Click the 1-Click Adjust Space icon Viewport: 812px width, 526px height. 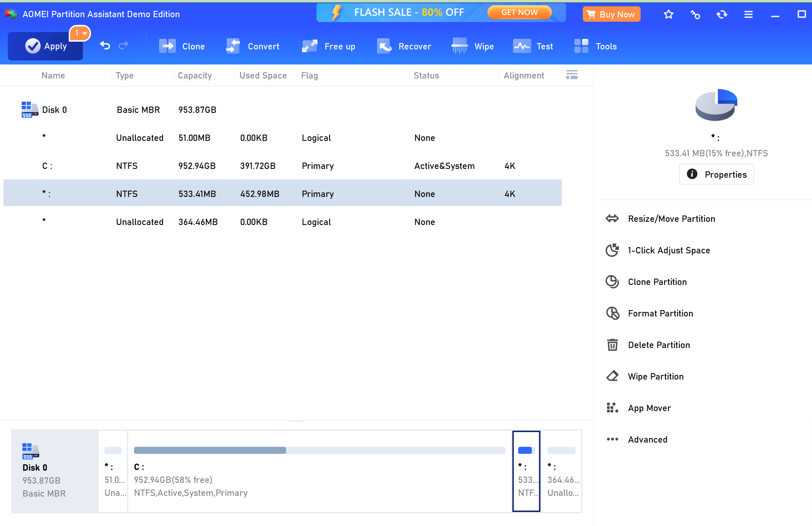pyautogui.click(x=612, y=250)
